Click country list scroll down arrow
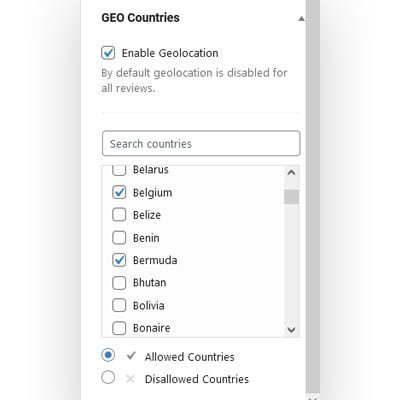Viewport: 400px width, 400px height. (291, 330)
